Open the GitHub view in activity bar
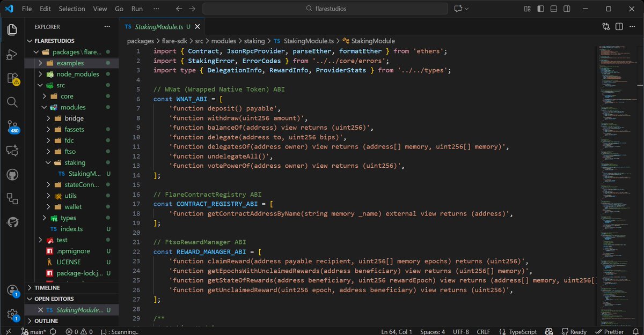The image size is (644, 335). point(12,175)
